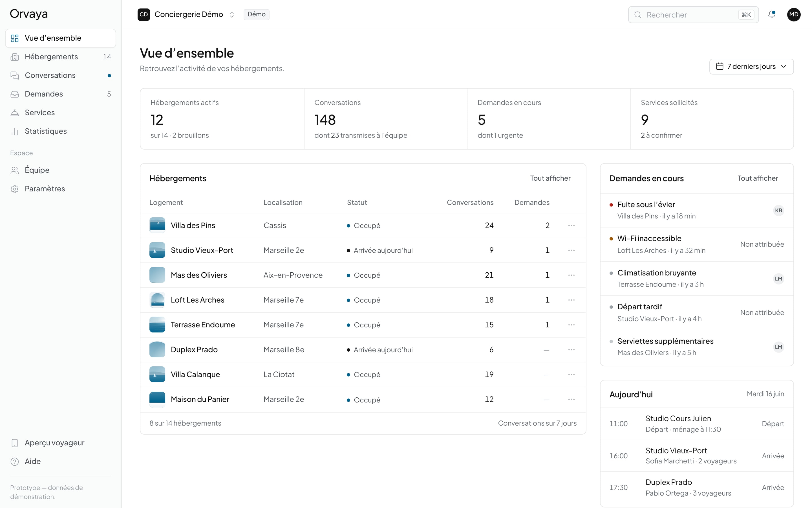Open the Départ tardif request
Viewport: 812px width, 508px height.
[697, 312]
